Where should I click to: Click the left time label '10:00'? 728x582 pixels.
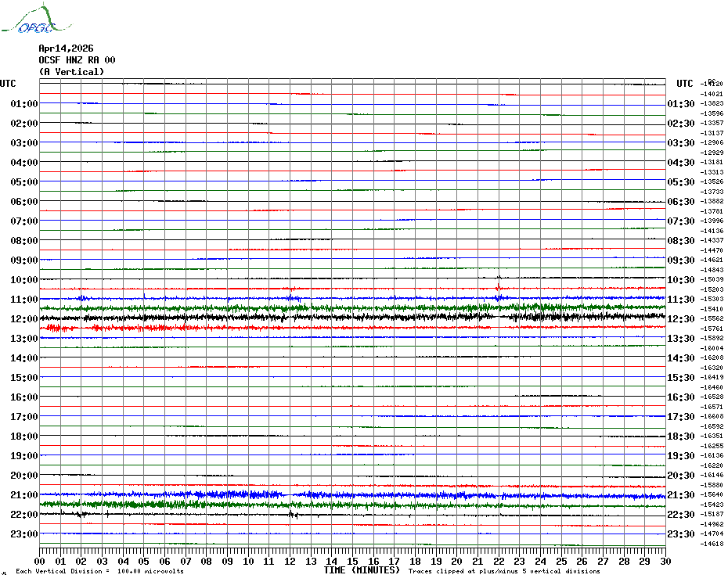pos(24,280)
